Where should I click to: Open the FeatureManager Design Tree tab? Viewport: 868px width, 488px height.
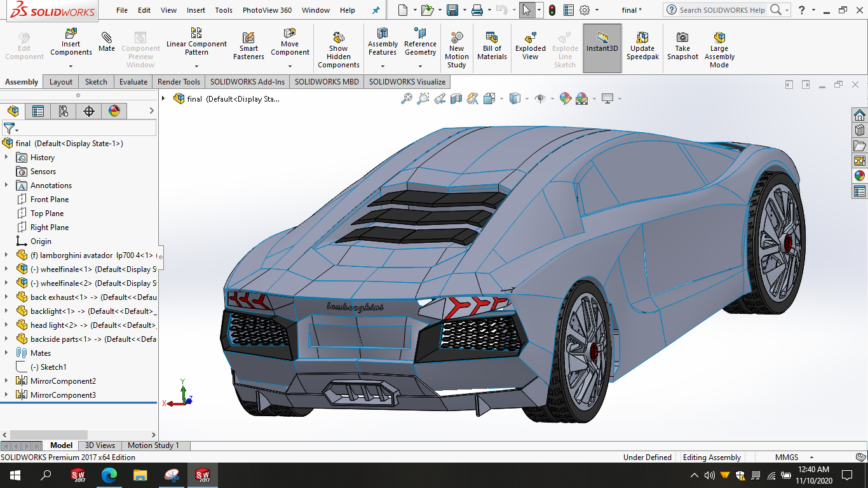tap(13, 111)
